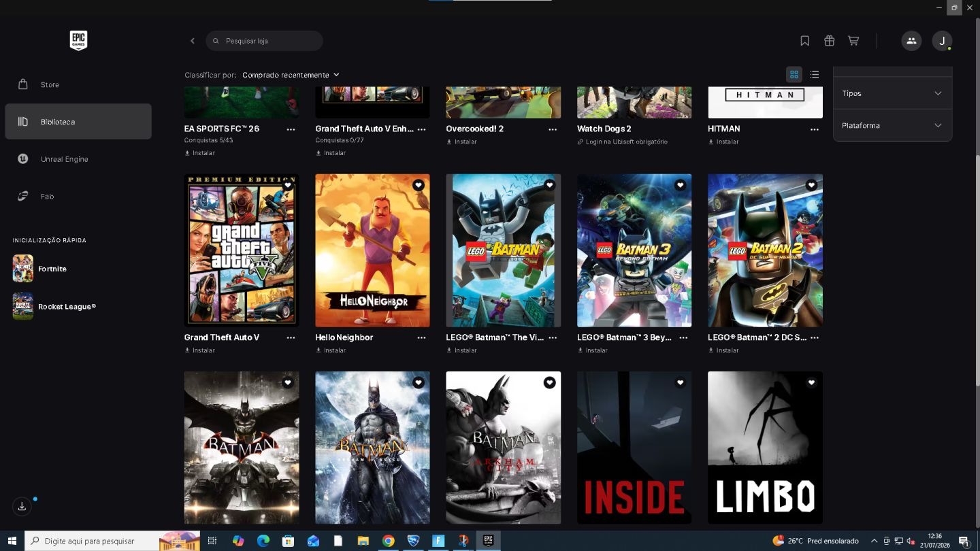980x551 pixels.
Task: Open EA SPORTS FC 26 options menu
Action: pyautogui.click(x=291, y=129)
